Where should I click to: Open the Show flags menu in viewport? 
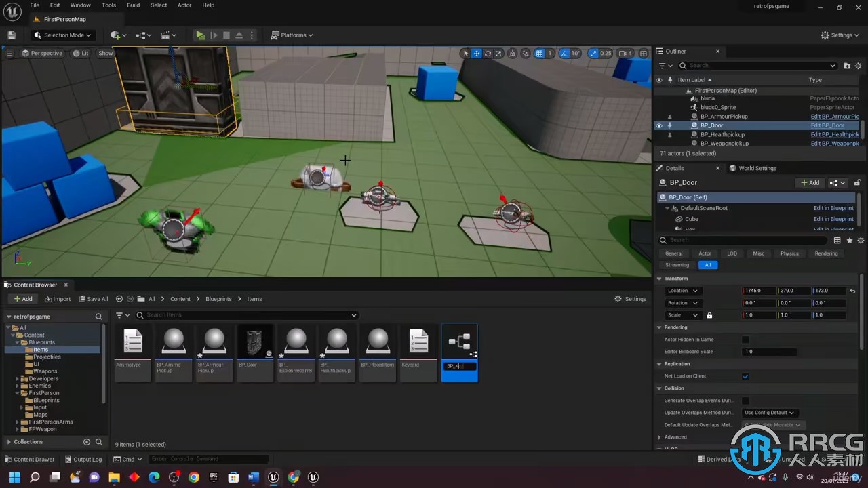point(106,53)
